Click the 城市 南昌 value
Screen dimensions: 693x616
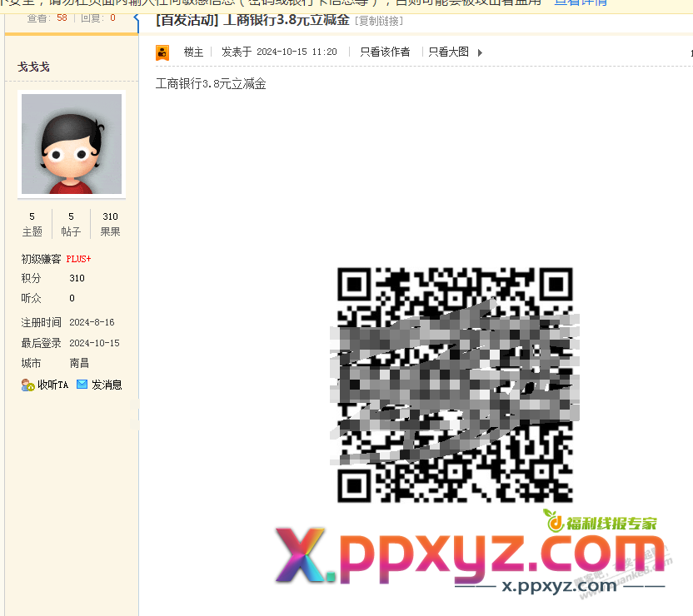point(79,363)
